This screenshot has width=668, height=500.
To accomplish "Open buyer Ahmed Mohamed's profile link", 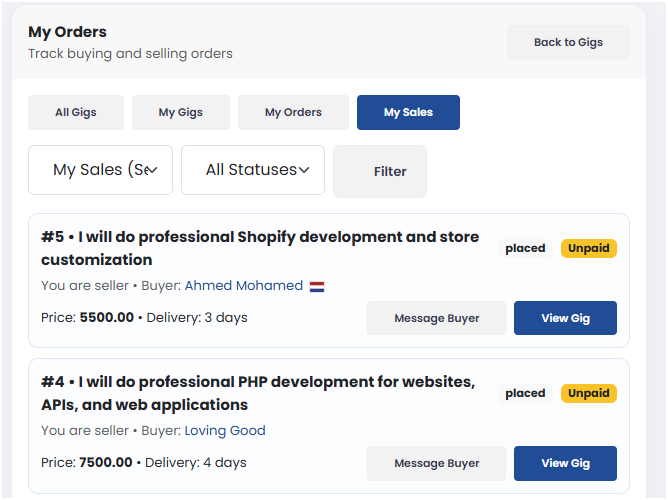I will pyautogui.click(x=244, y=286).
